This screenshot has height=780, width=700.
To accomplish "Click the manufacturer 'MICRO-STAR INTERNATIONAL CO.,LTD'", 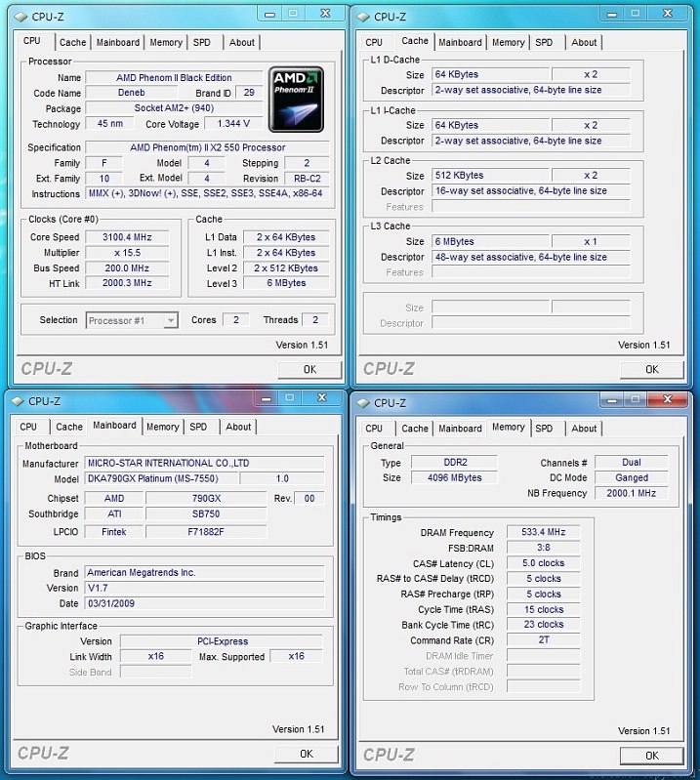I will [x=204, y=463].
